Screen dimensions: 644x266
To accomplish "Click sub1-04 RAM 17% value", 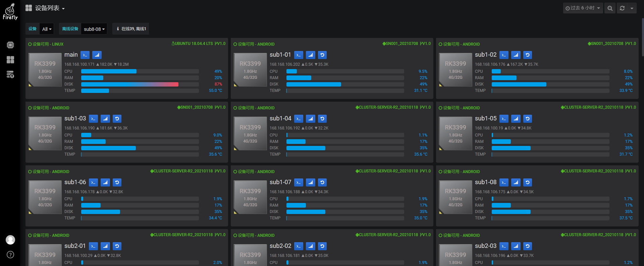I will (424, 142).
